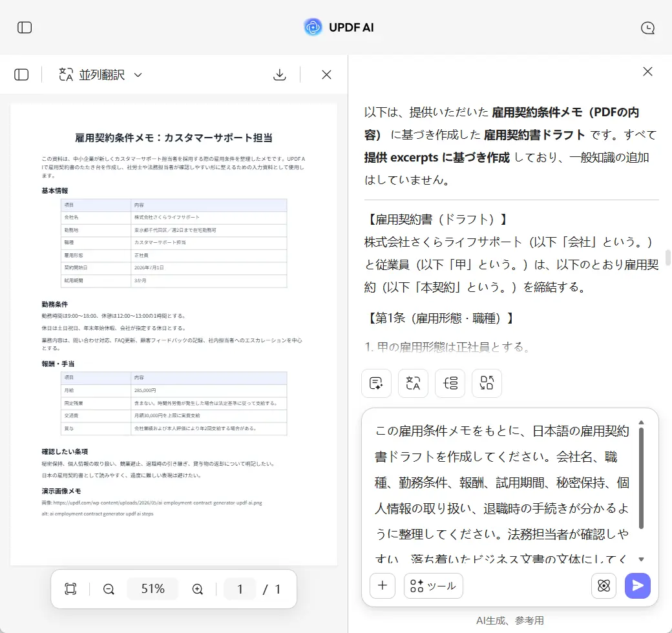Click the 基本情報 section heading
Screen dimensions: 672x633
click(x=54, y=191)
